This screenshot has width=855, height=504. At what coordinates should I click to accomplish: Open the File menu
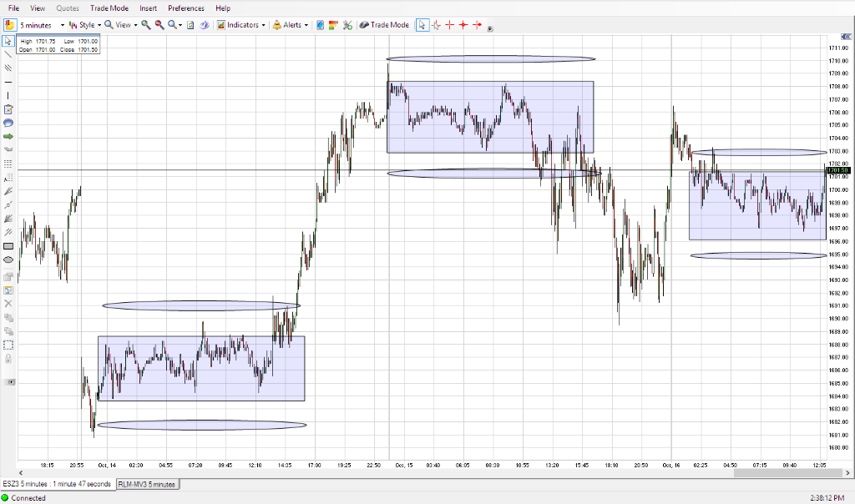click(13, 8)
